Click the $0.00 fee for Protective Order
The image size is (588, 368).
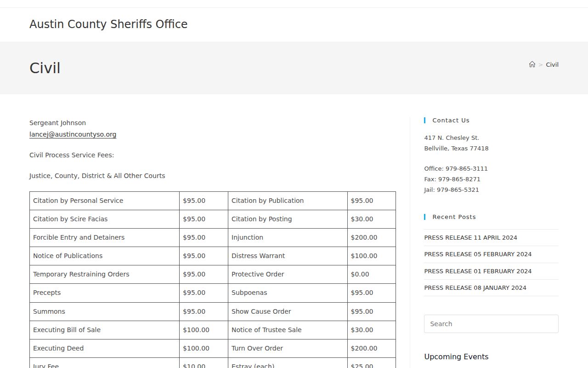372,274
